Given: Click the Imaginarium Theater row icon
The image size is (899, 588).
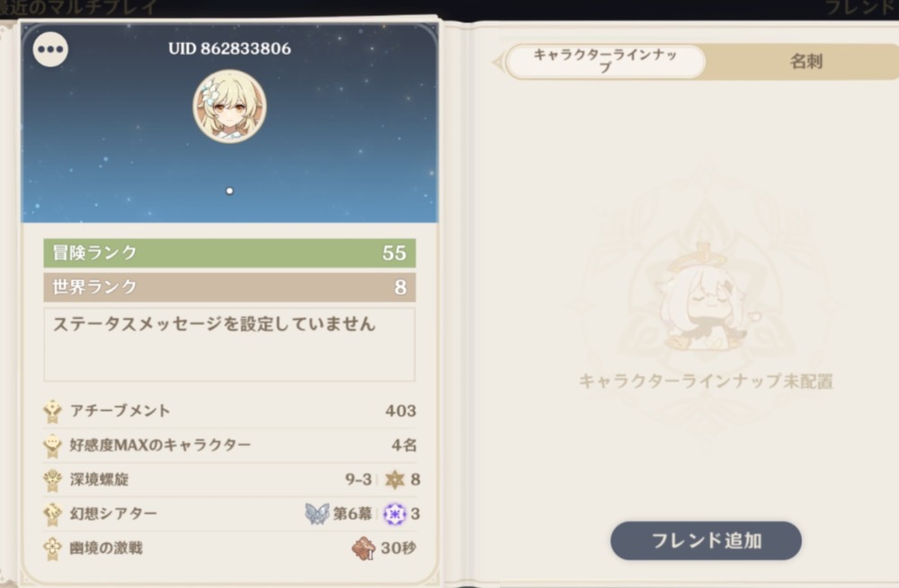Looking at the screenshot, I should (x=53, y=514).
